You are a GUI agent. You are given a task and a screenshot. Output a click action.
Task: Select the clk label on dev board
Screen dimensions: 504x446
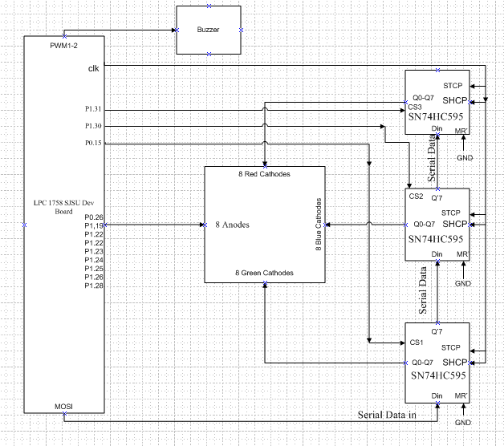[x=94, y=68]
